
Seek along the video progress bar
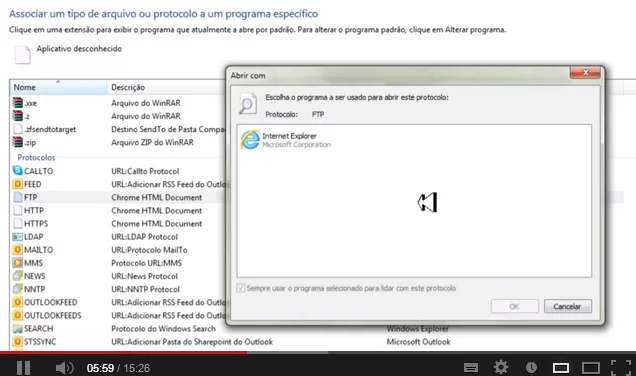318,352
